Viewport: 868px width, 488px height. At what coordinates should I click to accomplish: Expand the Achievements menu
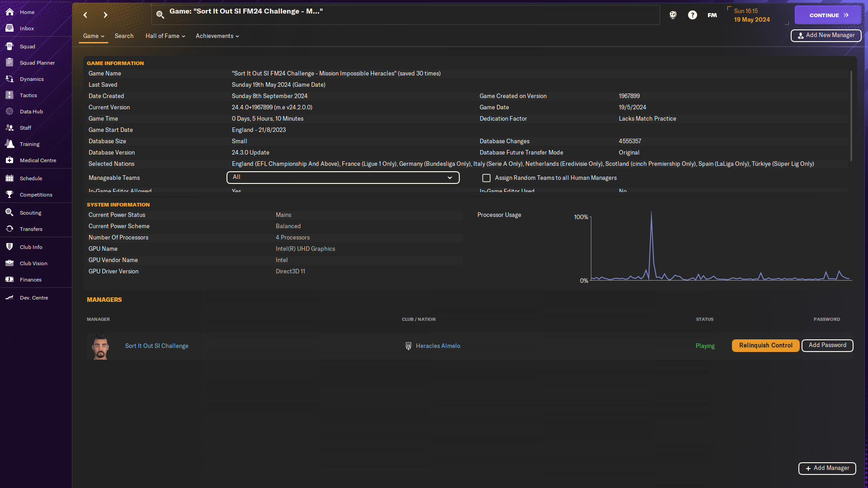click(217, 36)
